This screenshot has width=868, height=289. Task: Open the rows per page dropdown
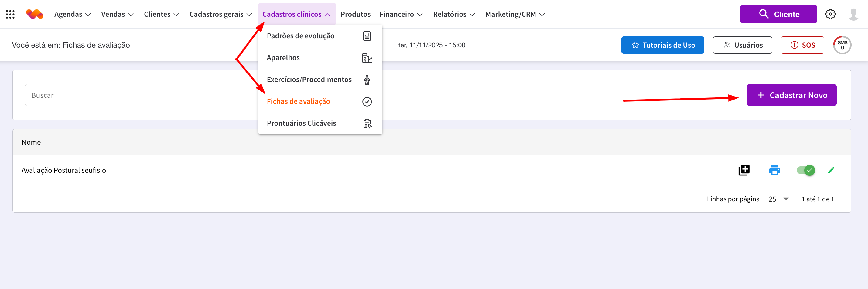[x=778, y=199]
